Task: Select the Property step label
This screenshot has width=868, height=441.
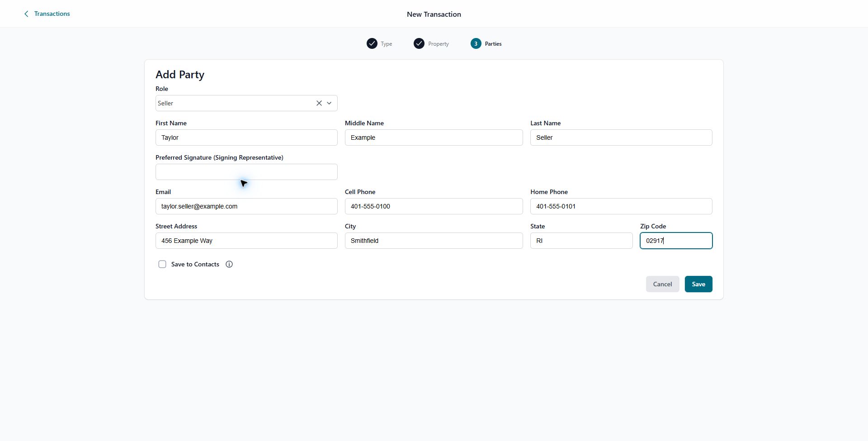Action: (439, 44)
